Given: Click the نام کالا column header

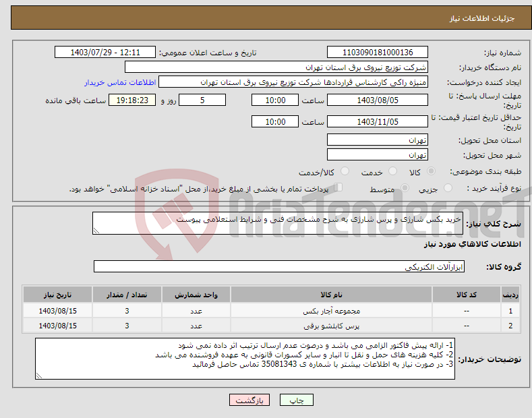Looking at the screenshot, I should 331,295.
